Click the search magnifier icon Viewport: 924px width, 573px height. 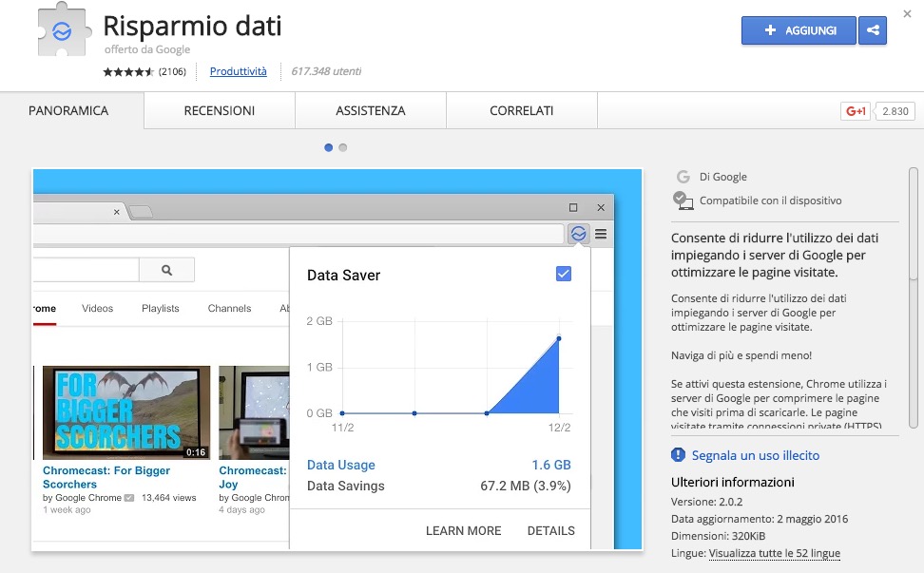coord(166,271)
